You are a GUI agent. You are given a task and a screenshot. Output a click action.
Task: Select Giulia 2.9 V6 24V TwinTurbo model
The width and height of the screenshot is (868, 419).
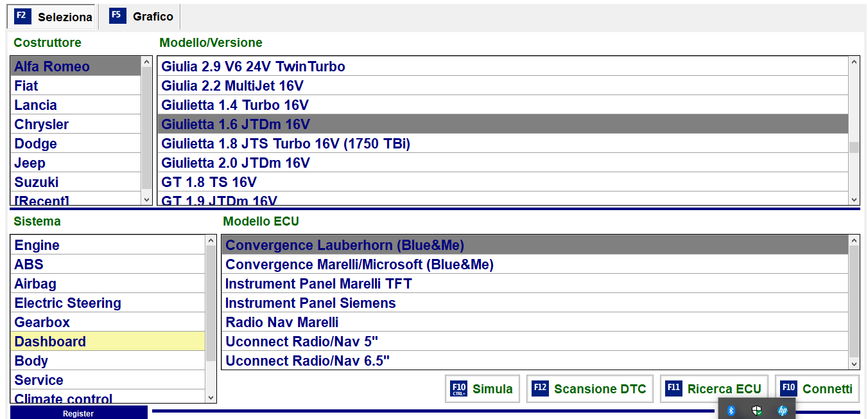503,66
